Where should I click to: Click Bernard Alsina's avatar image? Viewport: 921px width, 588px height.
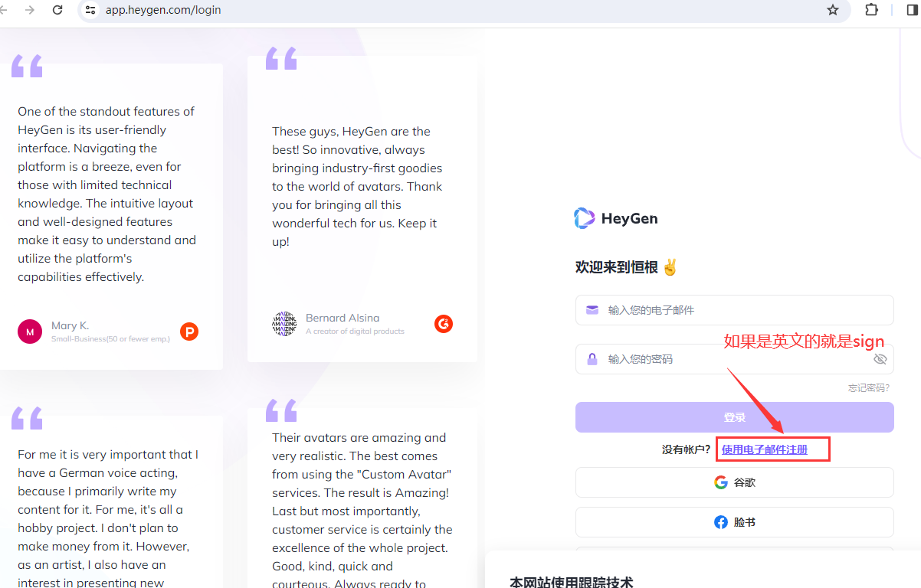coord(284,324)
